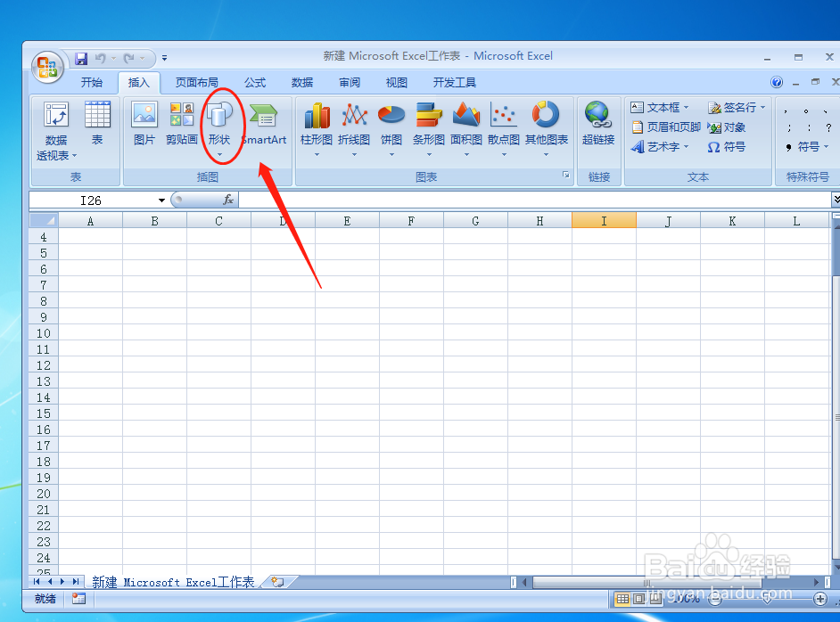
Task: Insert a SmartArt graphic
Action: coord(264,123)
